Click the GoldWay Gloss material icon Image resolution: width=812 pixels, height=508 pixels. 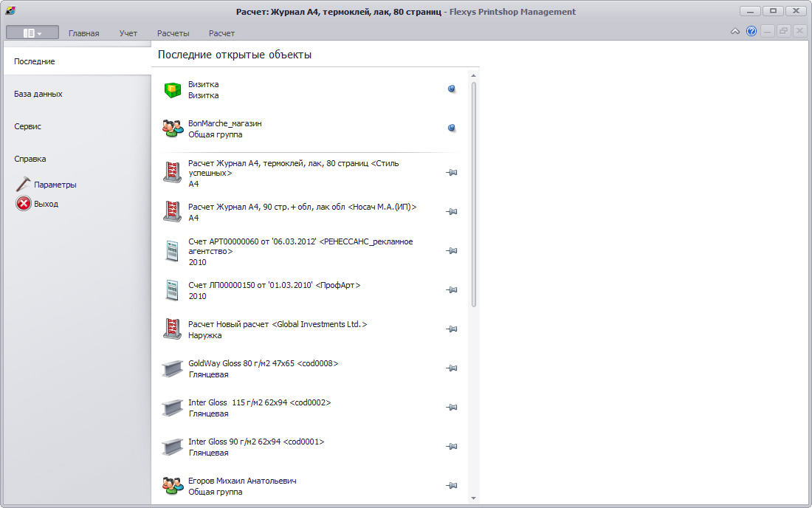[x=173, y=368]
